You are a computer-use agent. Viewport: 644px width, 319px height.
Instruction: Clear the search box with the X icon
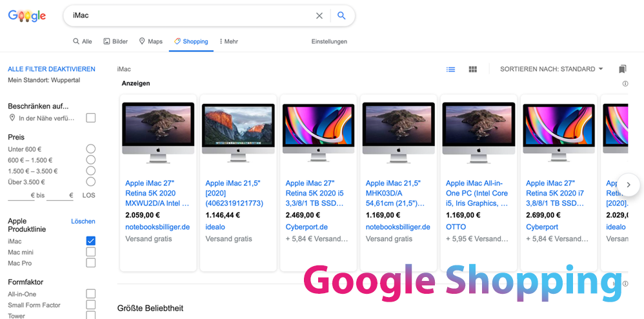point(319,15)
